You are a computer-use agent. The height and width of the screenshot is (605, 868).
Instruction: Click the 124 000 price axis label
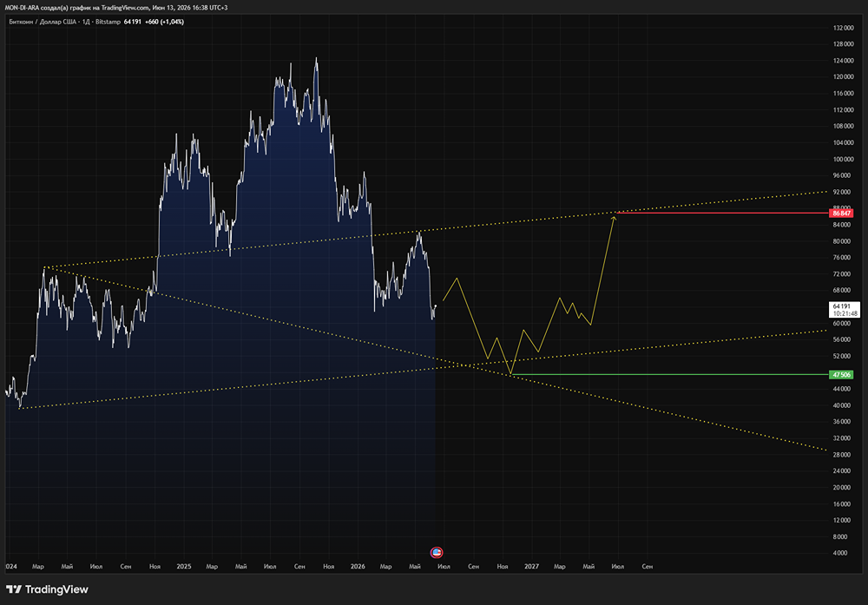coord(843,61)
